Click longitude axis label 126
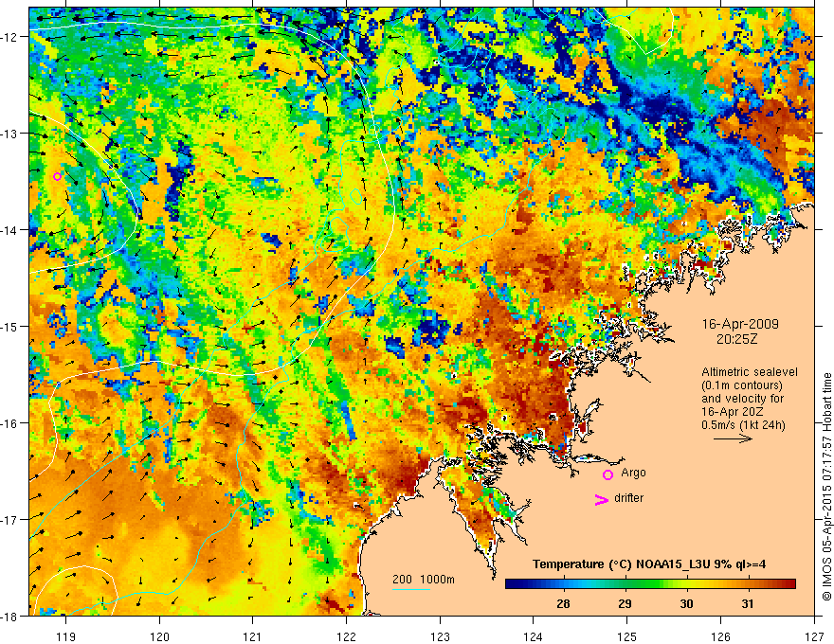 coord(720,636)
